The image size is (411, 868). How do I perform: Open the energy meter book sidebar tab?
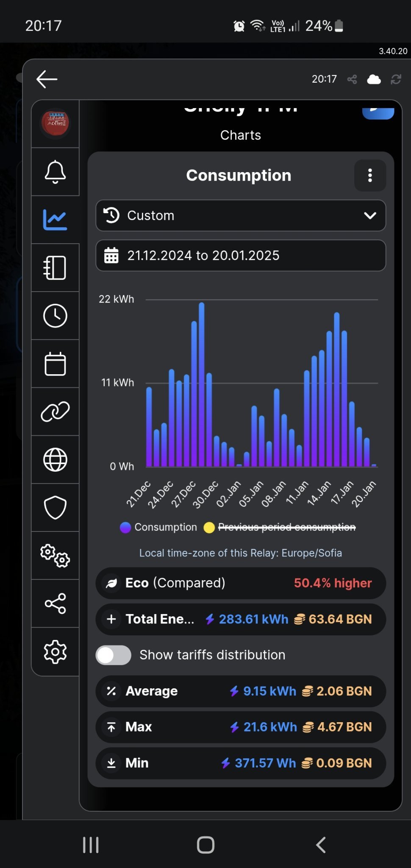(55, 267)
